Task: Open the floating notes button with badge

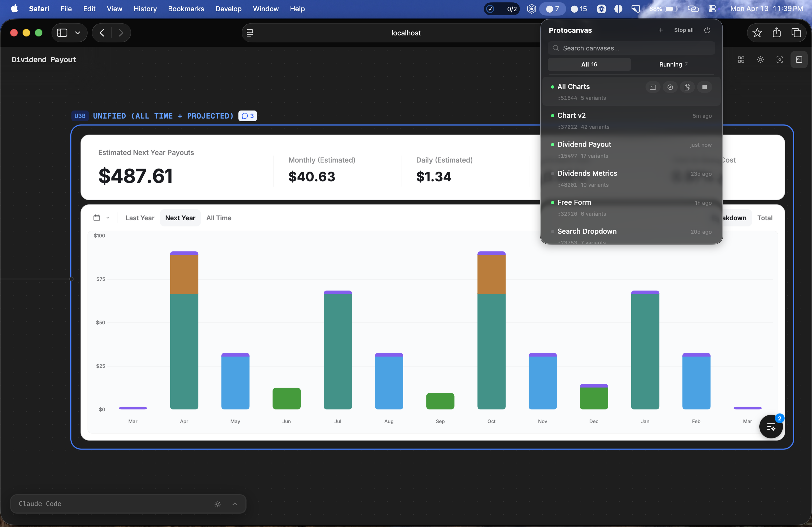Action: point(771,426)
